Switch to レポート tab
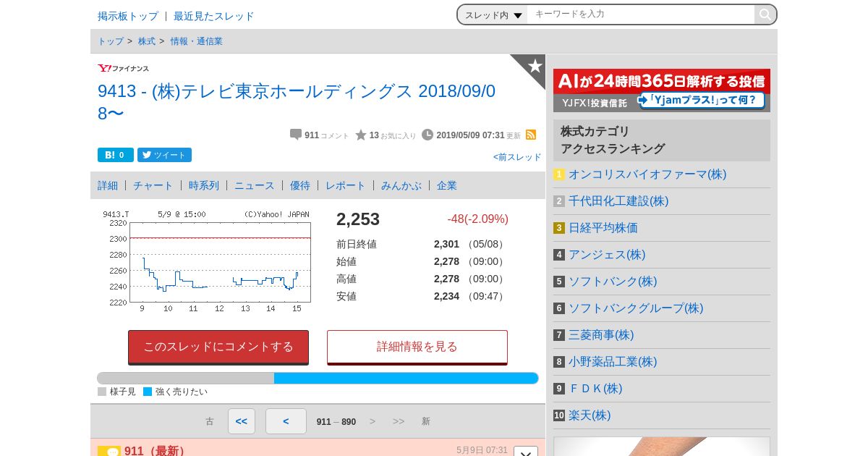 point(346,185)
